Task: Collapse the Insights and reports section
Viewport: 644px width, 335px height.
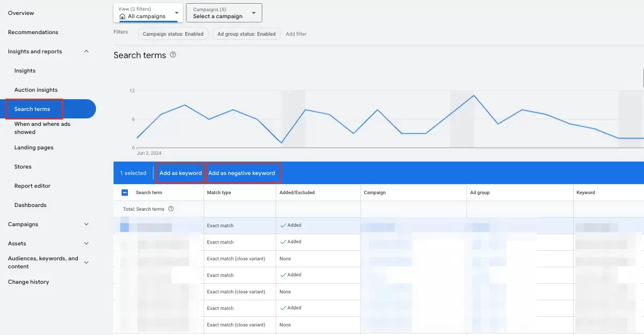Action: (x=86, y=52)
